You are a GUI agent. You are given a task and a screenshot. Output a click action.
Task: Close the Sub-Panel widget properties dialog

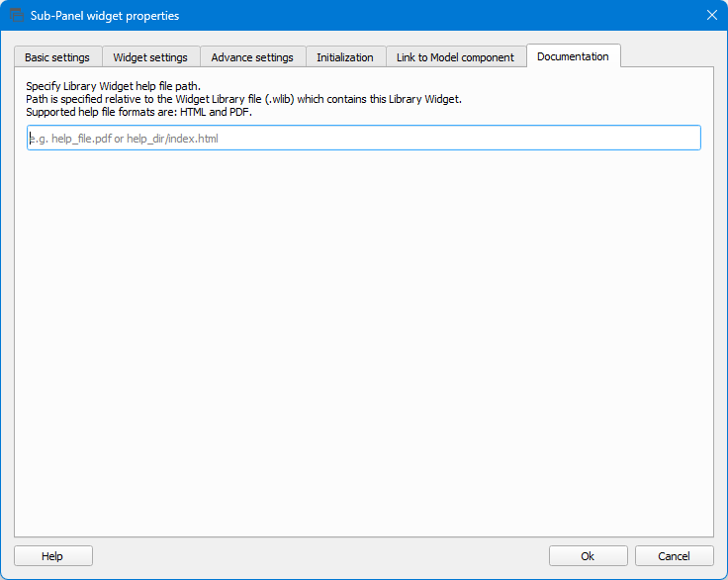(x=711, y=15)
